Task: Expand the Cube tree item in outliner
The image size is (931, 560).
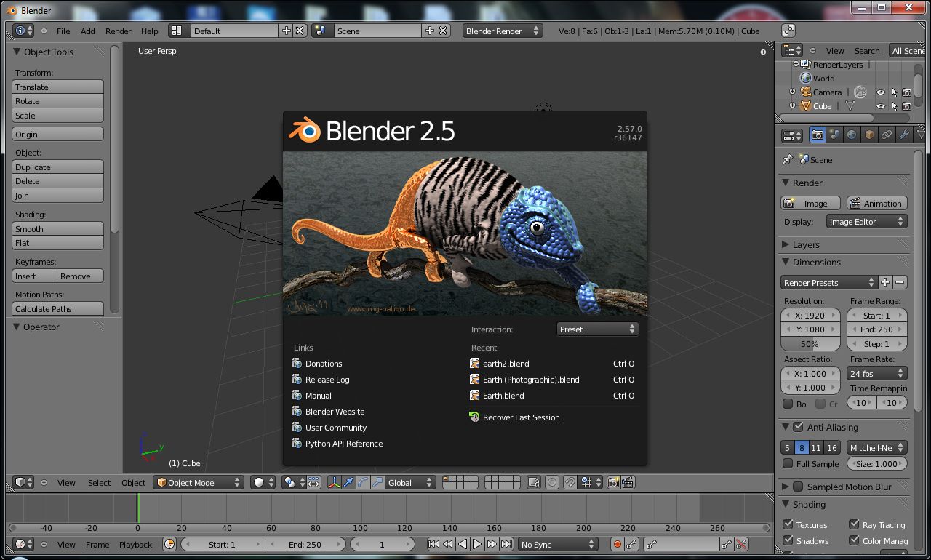Action: (792, 105)
